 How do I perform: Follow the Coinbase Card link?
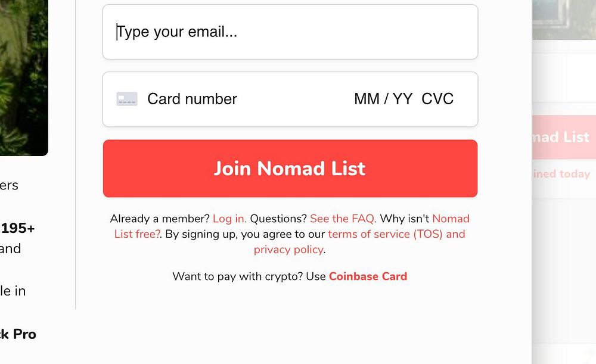click(368, 276)
